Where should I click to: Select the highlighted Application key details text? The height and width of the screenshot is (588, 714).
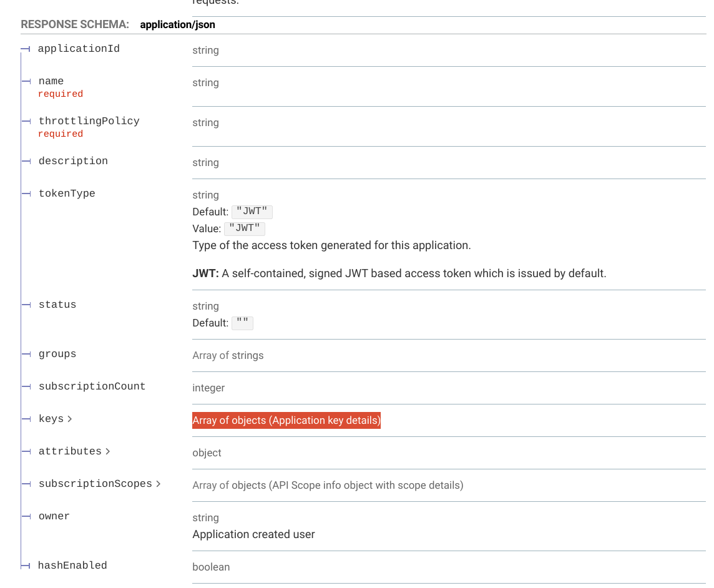tap(286, 420)
